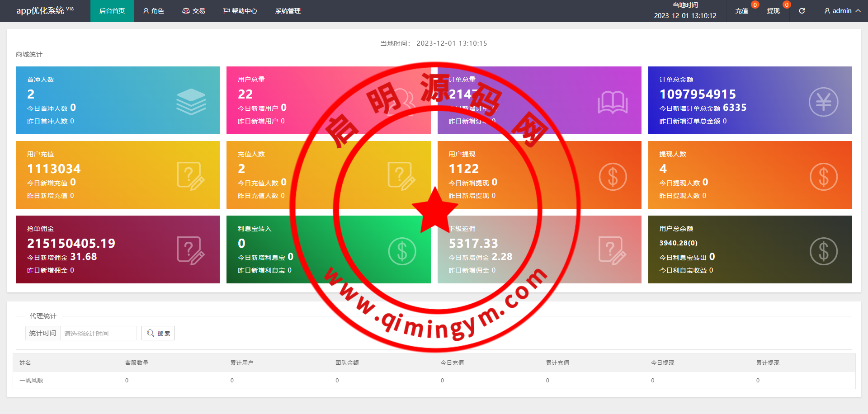Click the 搜索 button

158,333
